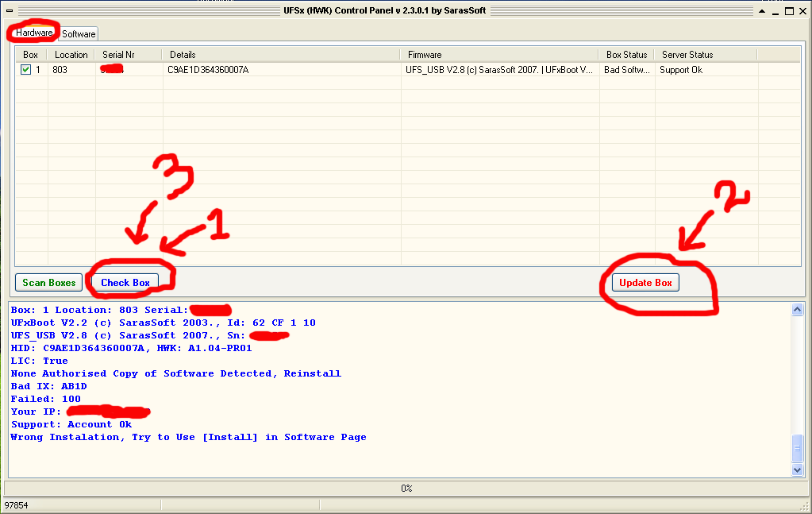Image resolution: width=812 pixels, height=514 pixels.
Task: Click the Server Status column header
Action: coord(706,54)
